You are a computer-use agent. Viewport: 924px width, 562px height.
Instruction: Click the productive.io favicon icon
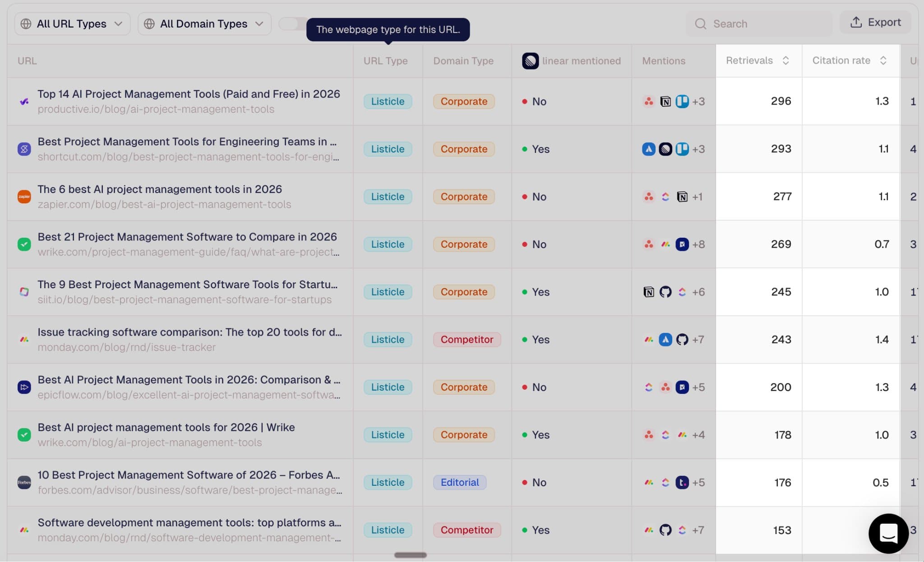tap(24, 101)
